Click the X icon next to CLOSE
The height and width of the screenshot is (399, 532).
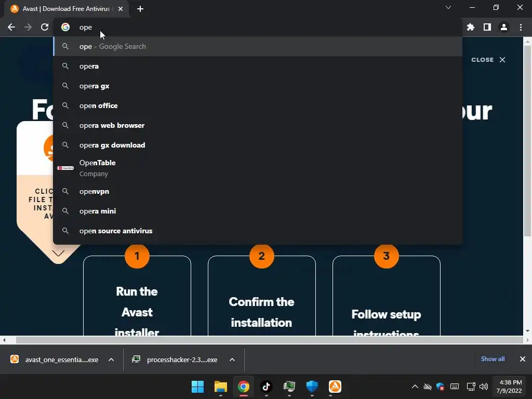coord(502,60)
